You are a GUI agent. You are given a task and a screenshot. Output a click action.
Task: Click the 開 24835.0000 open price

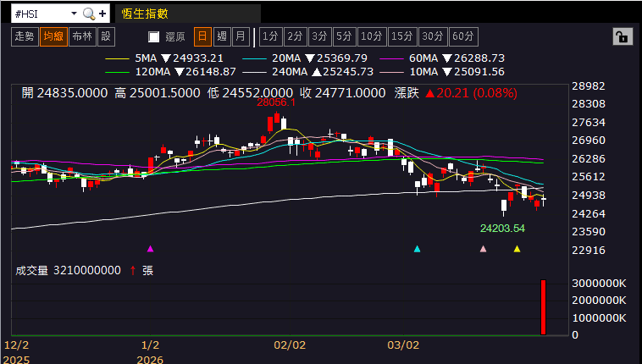(64, 93)
